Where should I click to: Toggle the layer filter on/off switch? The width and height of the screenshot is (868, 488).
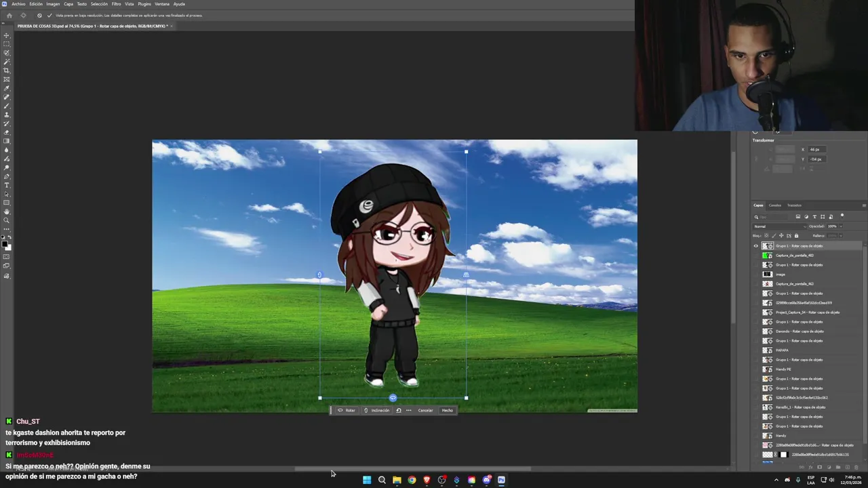(x=842, y=216)
